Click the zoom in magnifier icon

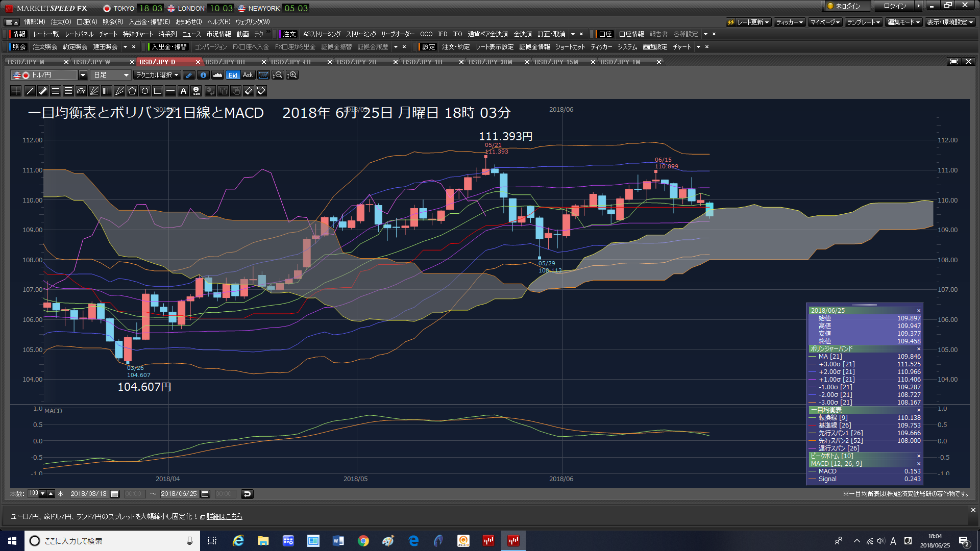pos(292,75)
